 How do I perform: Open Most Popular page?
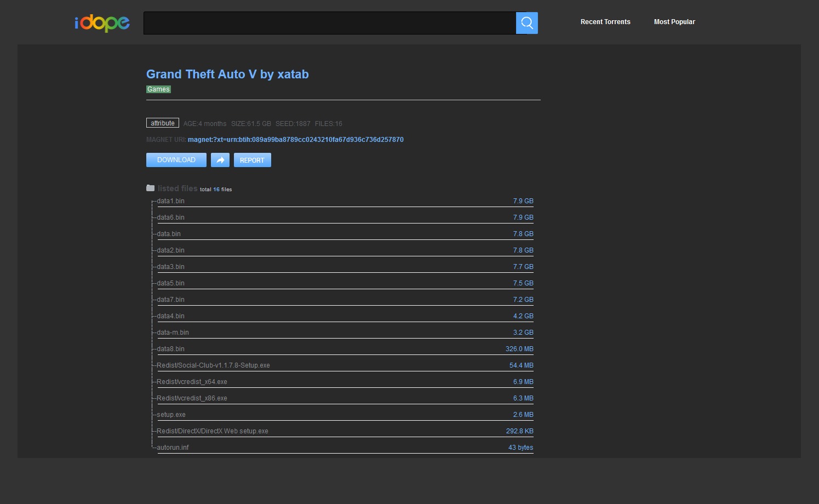click(x=674, y=22)
